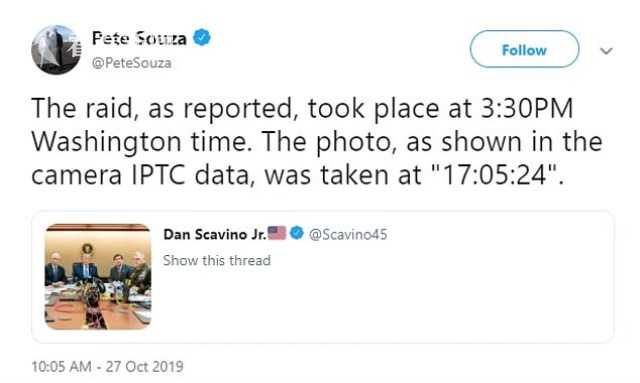640x383 pixels.
Task: Click Pete Souza's verified badge
Action: 202,38
